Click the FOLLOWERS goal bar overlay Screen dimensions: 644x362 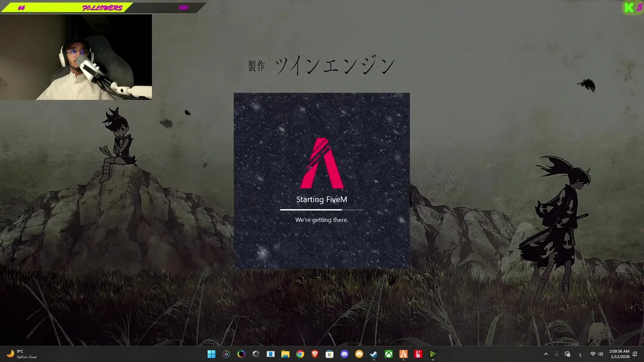point(103,8)
